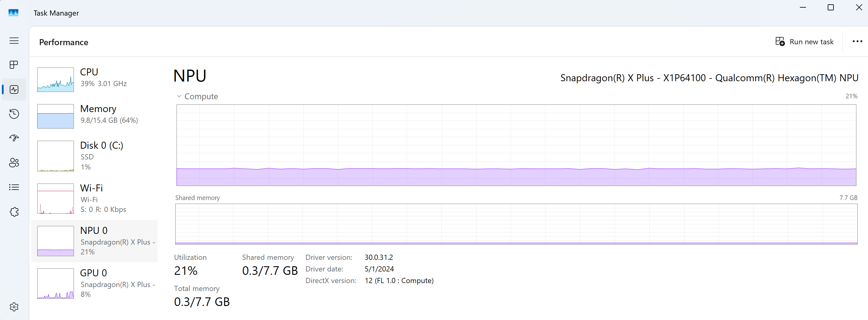Image resolution: width=868 pixels, height=320 pixels.
Task: View Disk 0 (C:) details
Action: [x=94, y=156]
